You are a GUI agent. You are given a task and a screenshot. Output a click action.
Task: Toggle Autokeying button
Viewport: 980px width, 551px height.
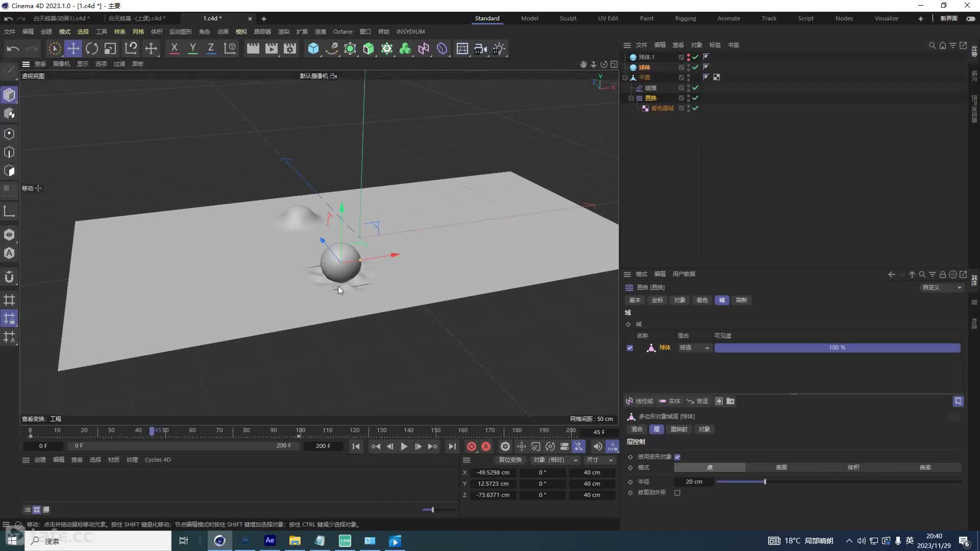coord(486,446)
